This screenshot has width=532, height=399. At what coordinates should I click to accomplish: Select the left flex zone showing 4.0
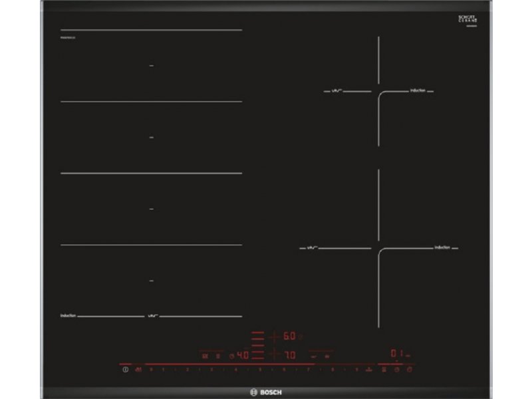coord(243,355)
